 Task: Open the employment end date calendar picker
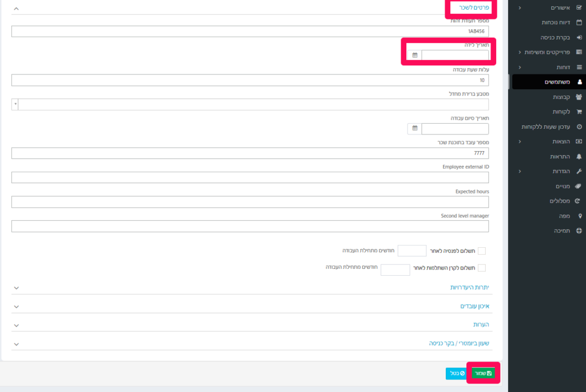pyautogui.click(x=414, y=128)
